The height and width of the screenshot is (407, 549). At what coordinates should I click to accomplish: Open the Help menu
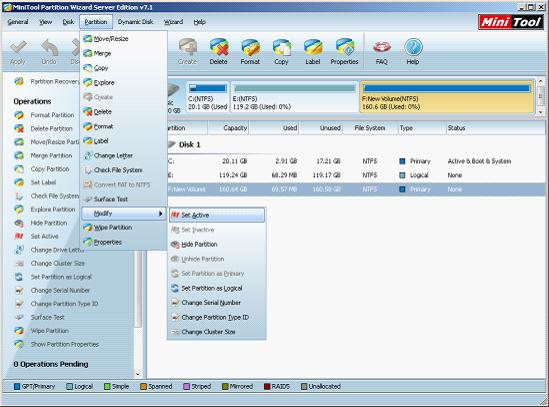[200, 22]
